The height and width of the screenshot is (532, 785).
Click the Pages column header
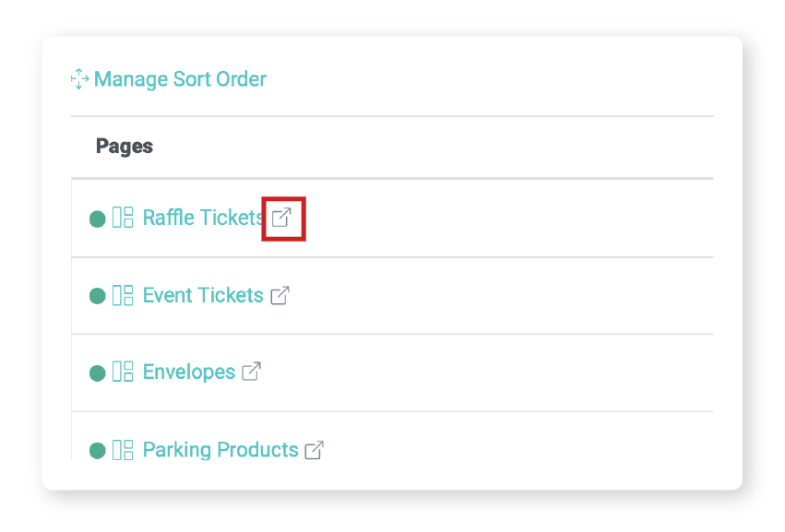point(125,147)
